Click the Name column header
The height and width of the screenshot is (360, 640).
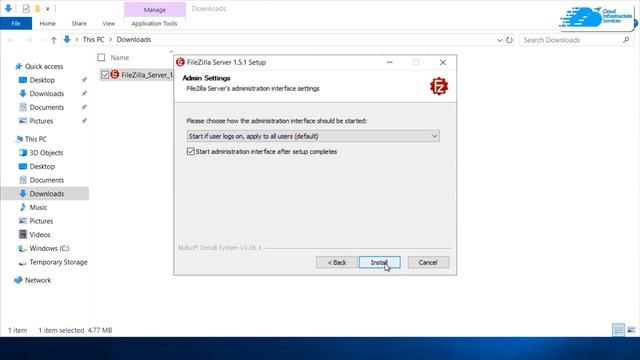[x=120, y=58]
